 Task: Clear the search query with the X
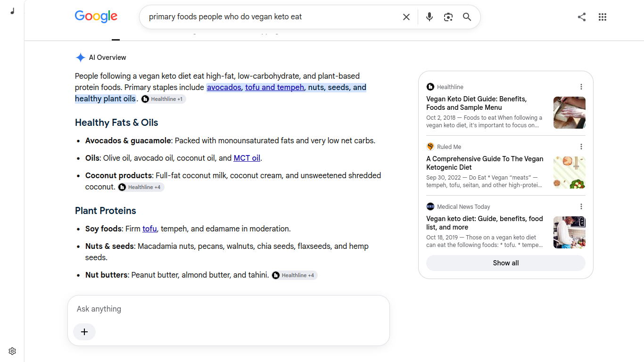click(x=406, y=17)
